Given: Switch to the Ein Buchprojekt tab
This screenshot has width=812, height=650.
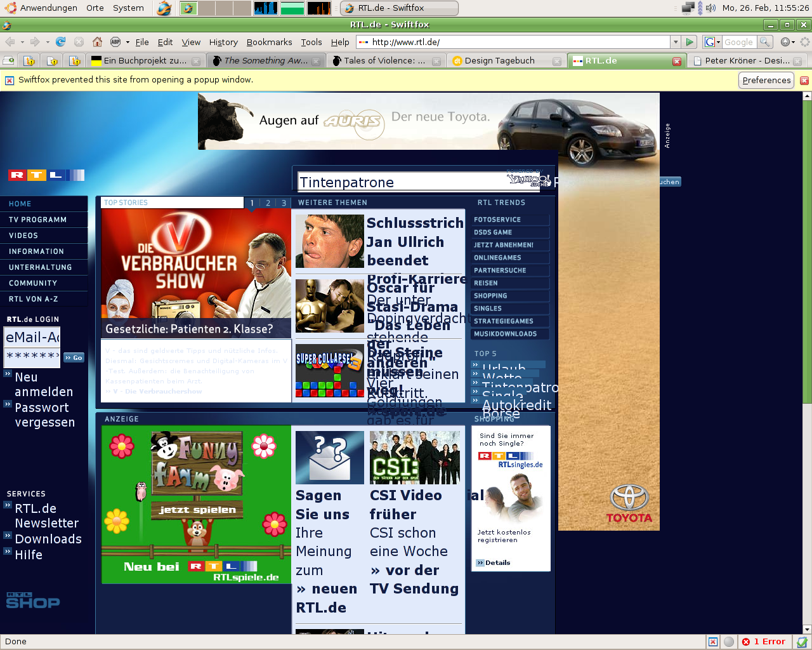Looking at the screenshot, I should [x=145, y=61].
